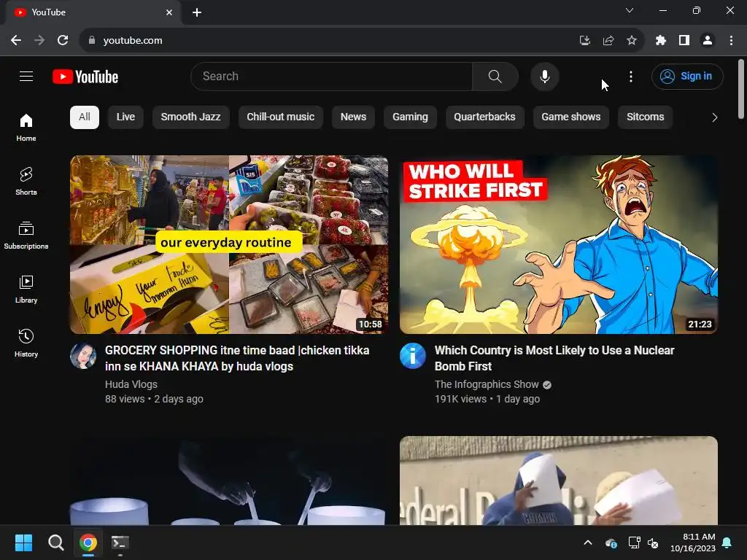
Task: Open the notification bell in taskbar
Action: click(x=727, y=542)
